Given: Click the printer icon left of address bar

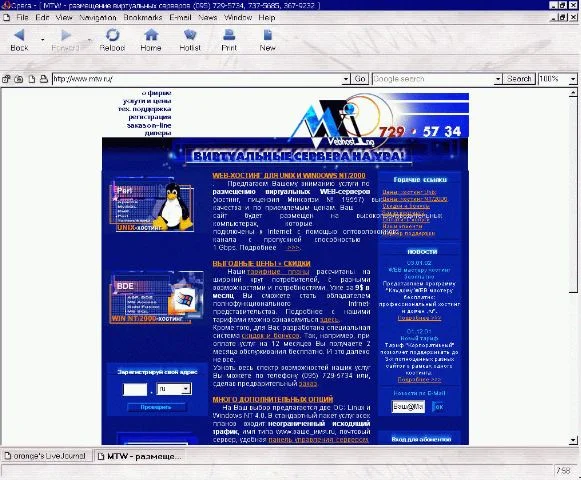Looking at the screenshot, I should point(44,79).
